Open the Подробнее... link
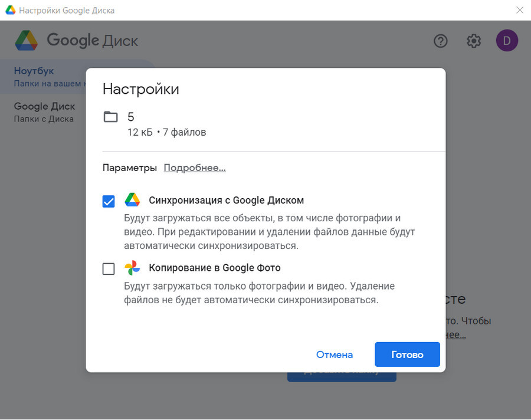 click(x=195, y=168)
